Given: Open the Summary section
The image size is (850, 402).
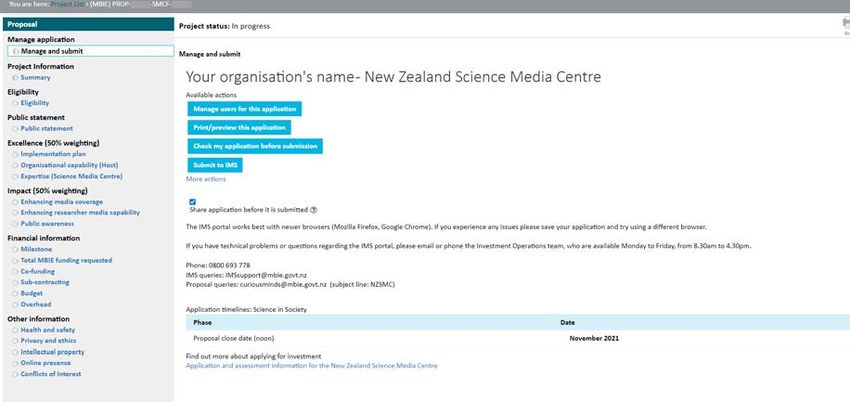Looking at the screenshot, I should [35, 77].
